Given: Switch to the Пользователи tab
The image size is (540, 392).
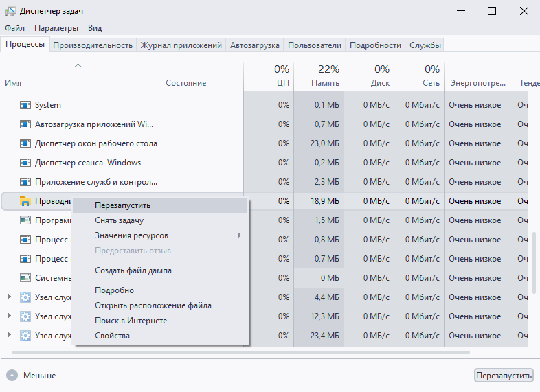Looking at the screenshot, I should 315,45.
